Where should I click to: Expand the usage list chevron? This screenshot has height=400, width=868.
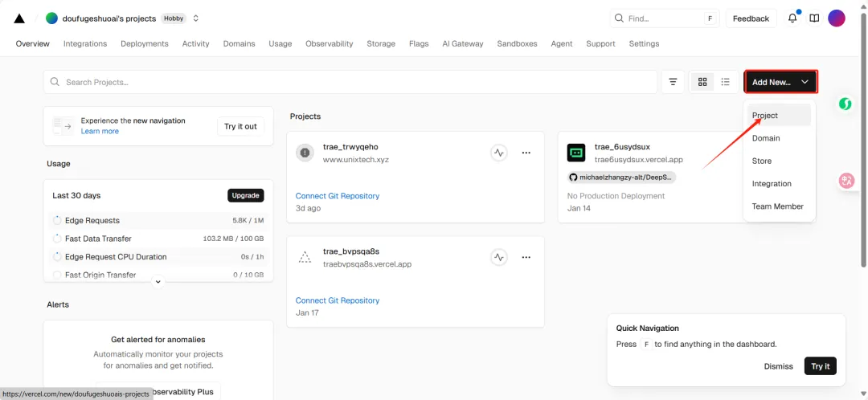pos(158,282)
